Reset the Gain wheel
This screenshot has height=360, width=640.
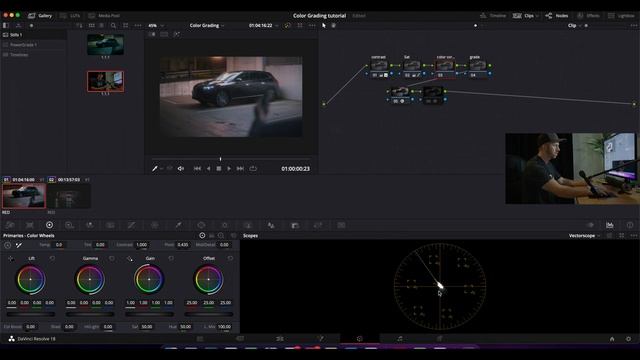tap(171, 258)
